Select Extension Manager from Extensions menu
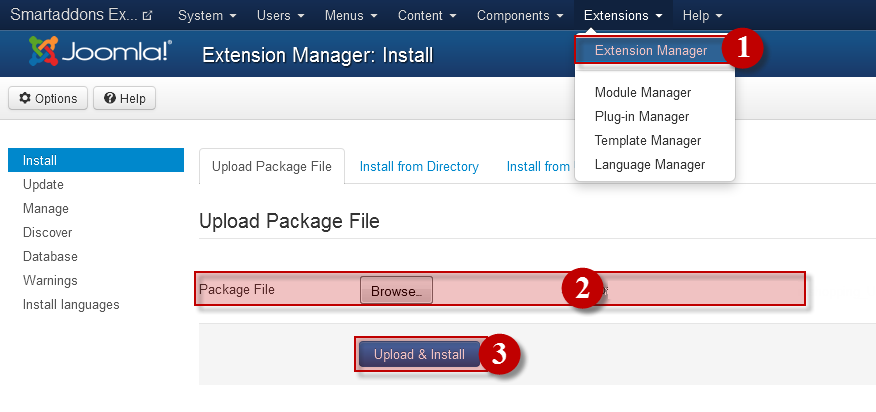 [650, 50]
